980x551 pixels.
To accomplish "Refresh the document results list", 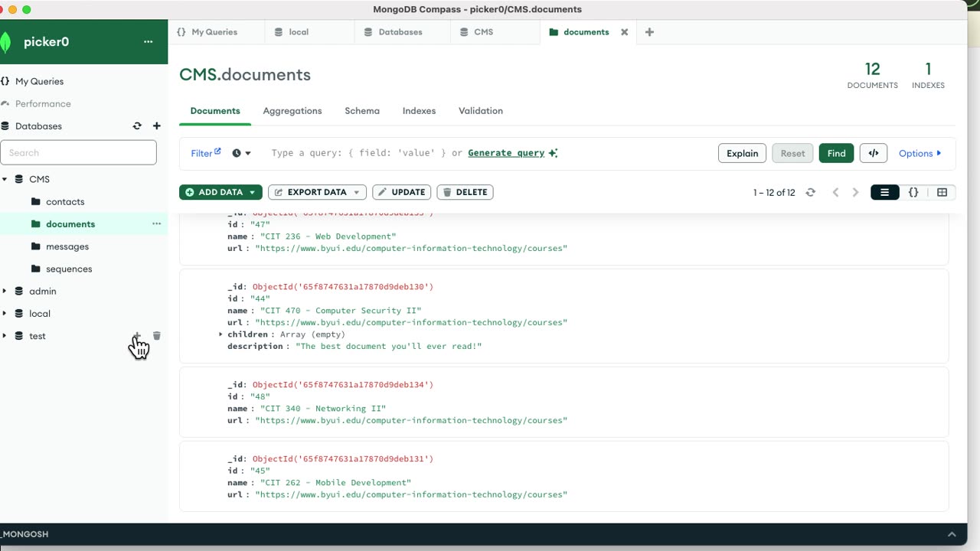I will coord(811,193).
